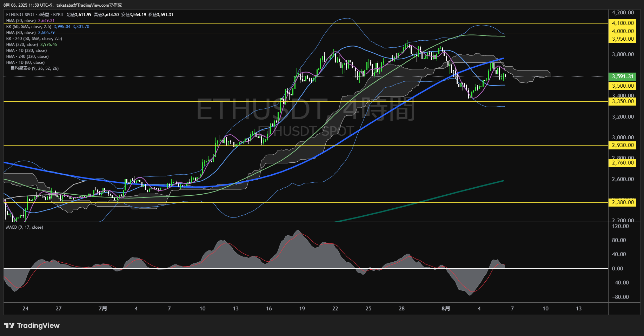Viewport: 644px width, 336px height.
Task: Click the −40.00 MACD axis value
Action: tap(620, 283)
